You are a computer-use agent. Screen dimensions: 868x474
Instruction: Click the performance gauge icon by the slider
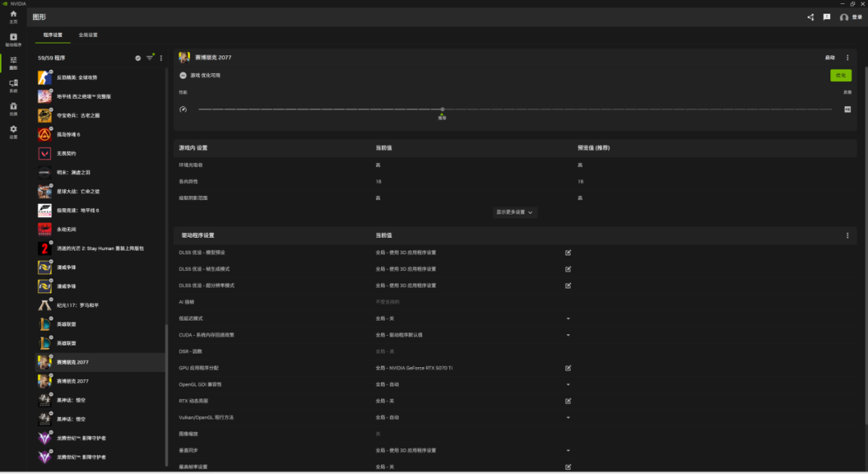point(183,109)
